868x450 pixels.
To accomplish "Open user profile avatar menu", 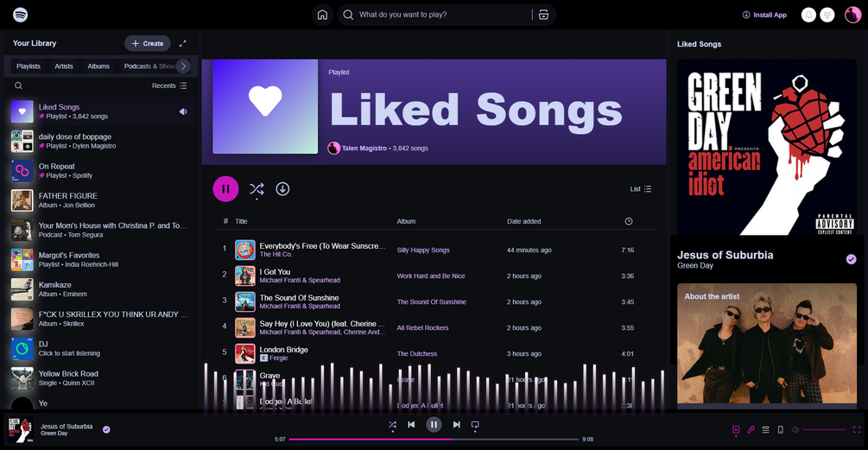I will click(x=852, y=15).
